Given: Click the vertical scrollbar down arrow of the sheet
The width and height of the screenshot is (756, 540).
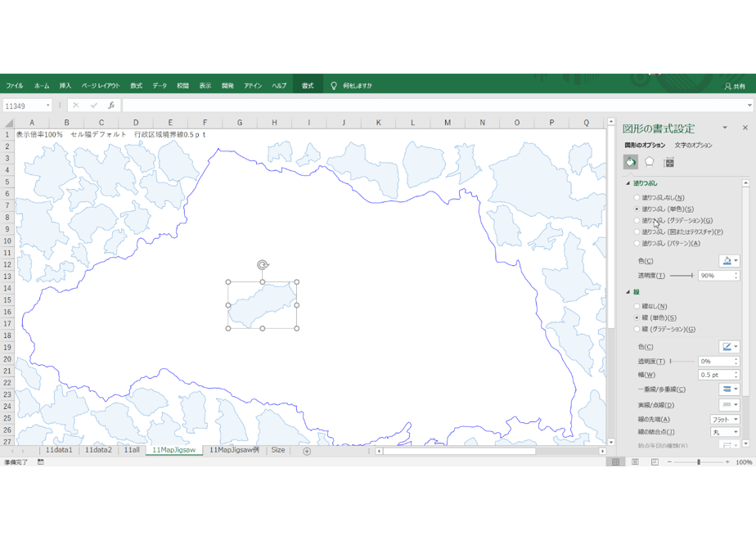Looking at the screenshot, I should tap(611, 442).
